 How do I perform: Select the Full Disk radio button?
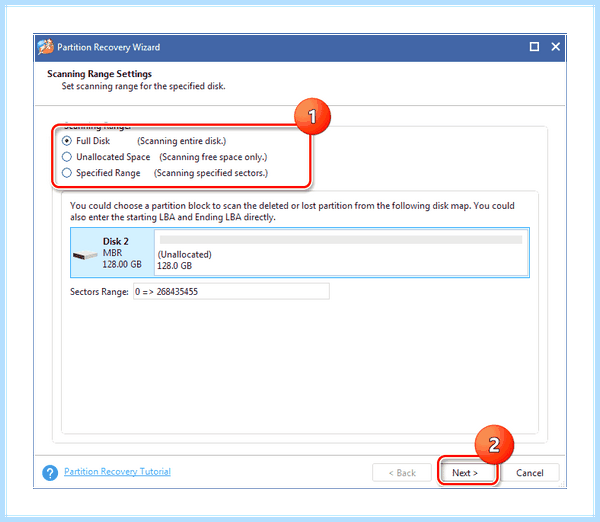pos(67,141)
